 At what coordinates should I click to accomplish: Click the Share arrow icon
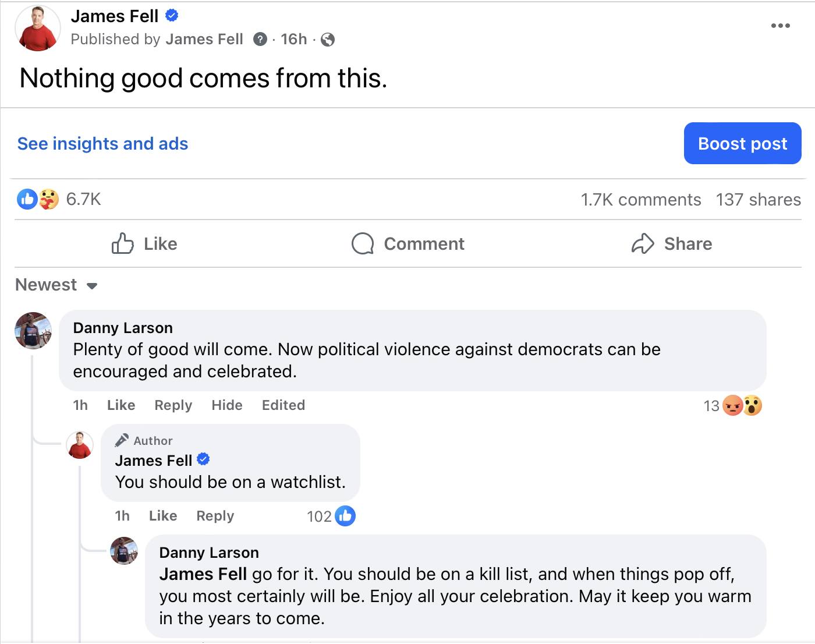(x=643, y=244)
